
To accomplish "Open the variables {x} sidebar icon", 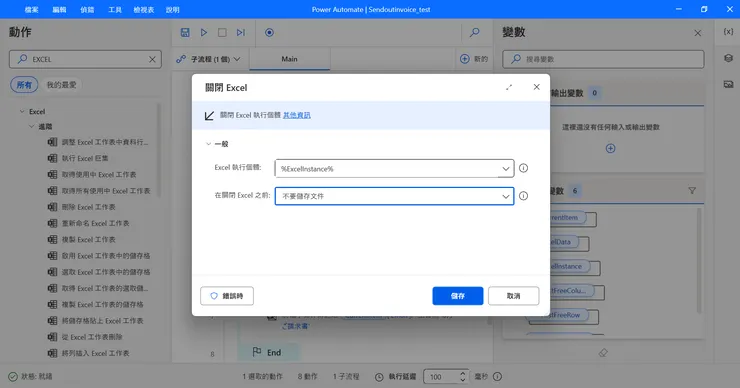I will click(728, 32).
